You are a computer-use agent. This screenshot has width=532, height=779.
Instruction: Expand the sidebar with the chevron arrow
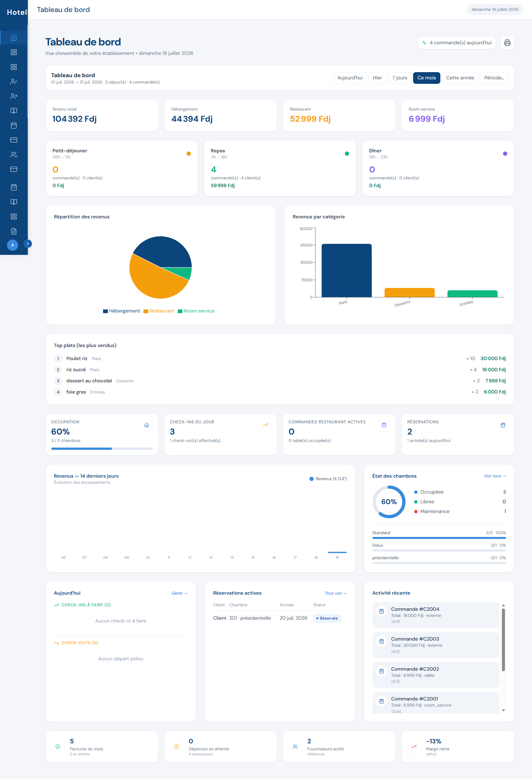pyautogui.click(x=28, y=244)
